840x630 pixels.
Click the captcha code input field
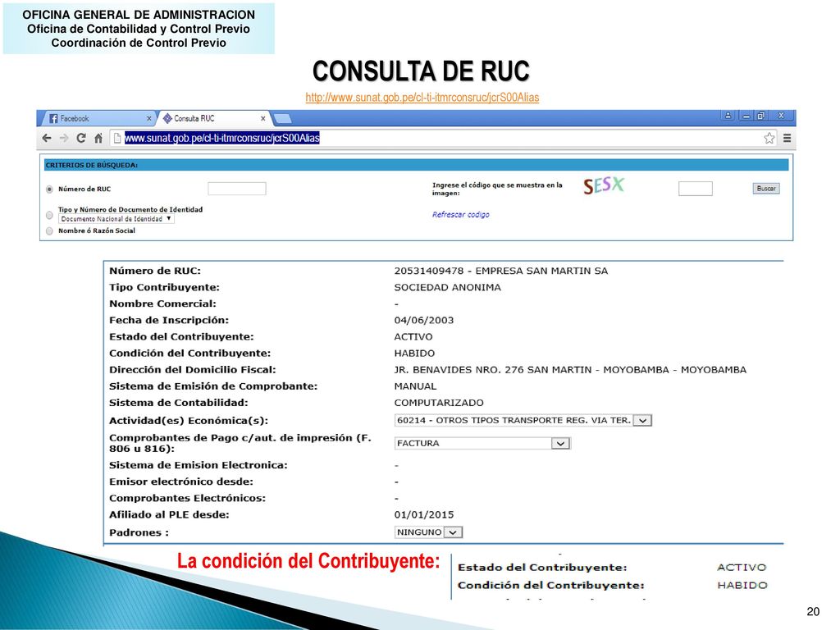pyautogui.click(x=696, y=189)
